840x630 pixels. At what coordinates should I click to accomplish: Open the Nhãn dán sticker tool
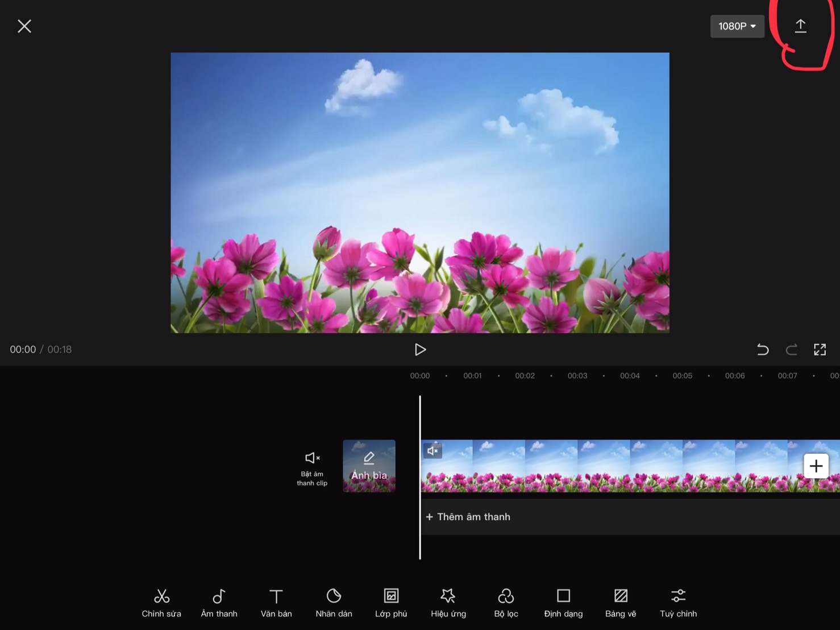coord(334,603)
